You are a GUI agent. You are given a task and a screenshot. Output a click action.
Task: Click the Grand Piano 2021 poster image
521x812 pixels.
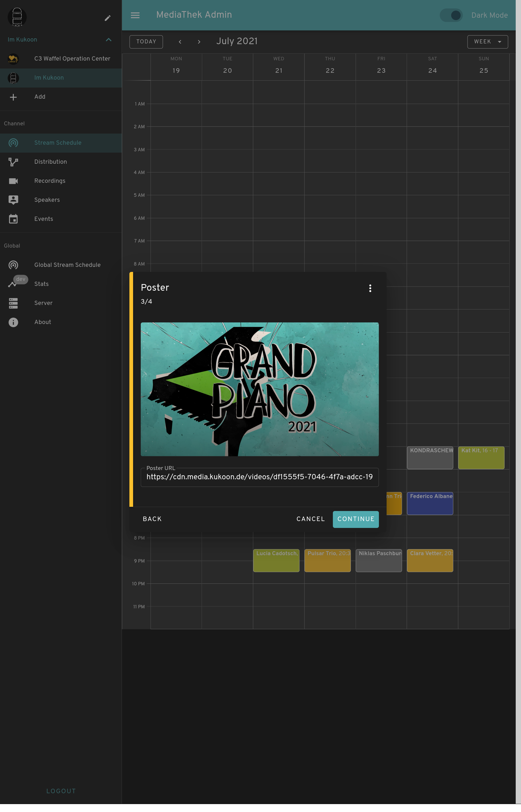pyautogui.click(x=260, y=389)
